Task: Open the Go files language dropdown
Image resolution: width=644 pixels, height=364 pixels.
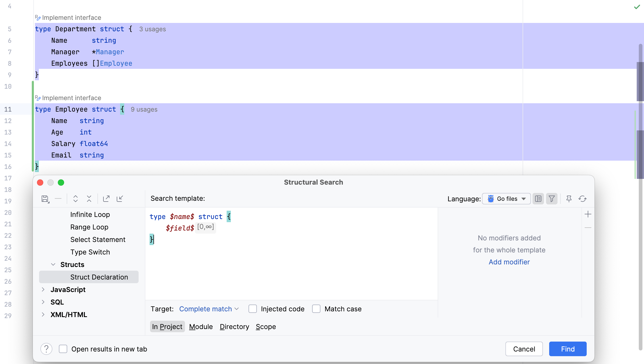Action: [x=506, y=198]
